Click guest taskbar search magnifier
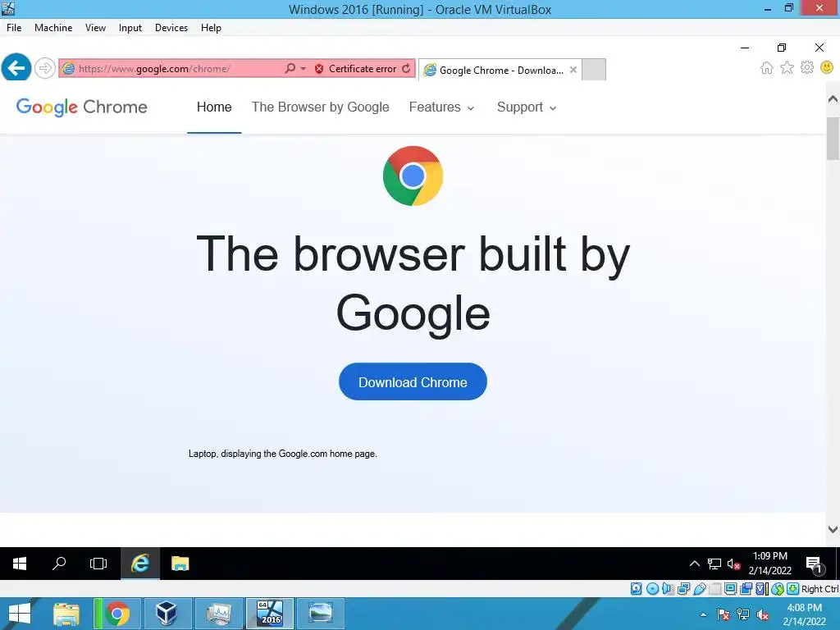Viewport: 840px width, 630px height. click(59, 564)
